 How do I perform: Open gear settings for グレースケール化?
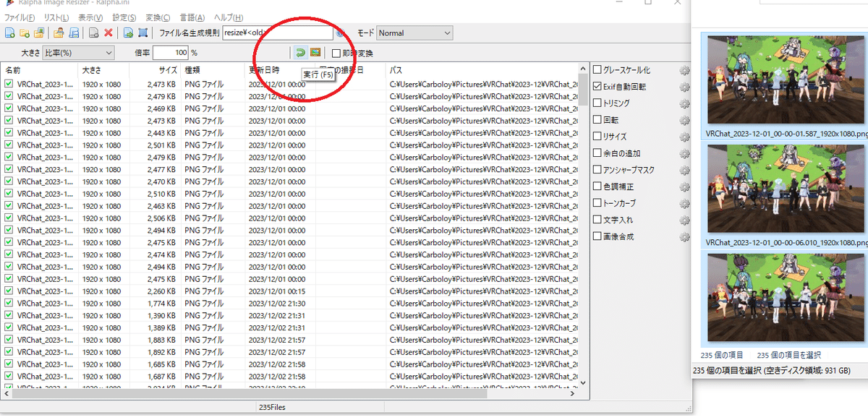tap(684, 71)
